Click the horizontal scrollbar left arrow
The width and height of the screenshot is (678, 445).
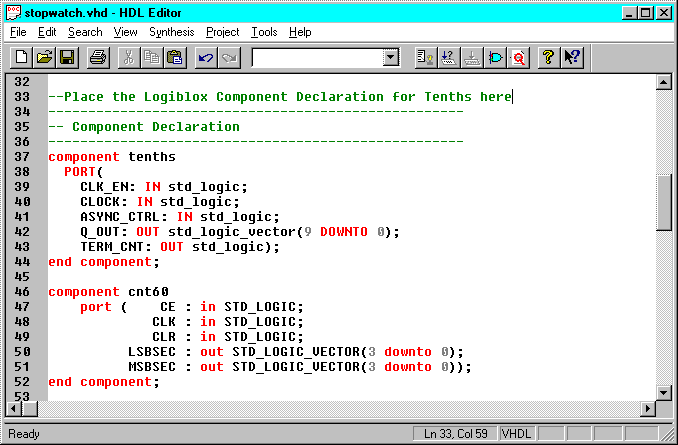[14, 408]
